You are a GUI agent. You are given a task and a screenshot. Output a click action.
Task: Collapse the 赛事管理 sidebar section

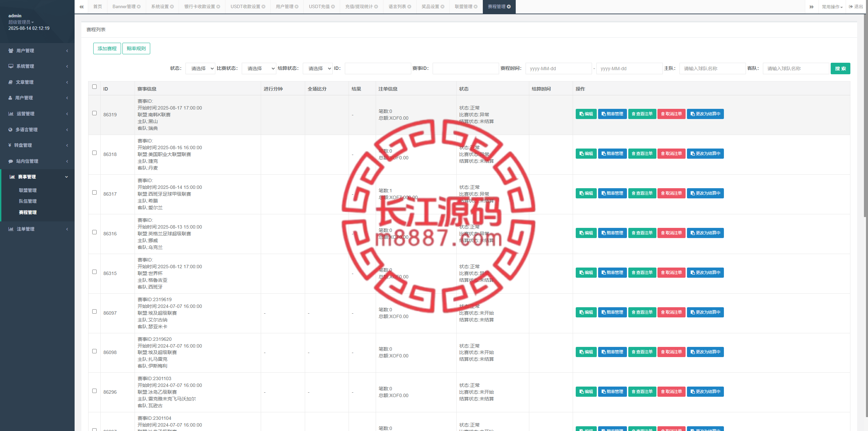coord(37,177)
